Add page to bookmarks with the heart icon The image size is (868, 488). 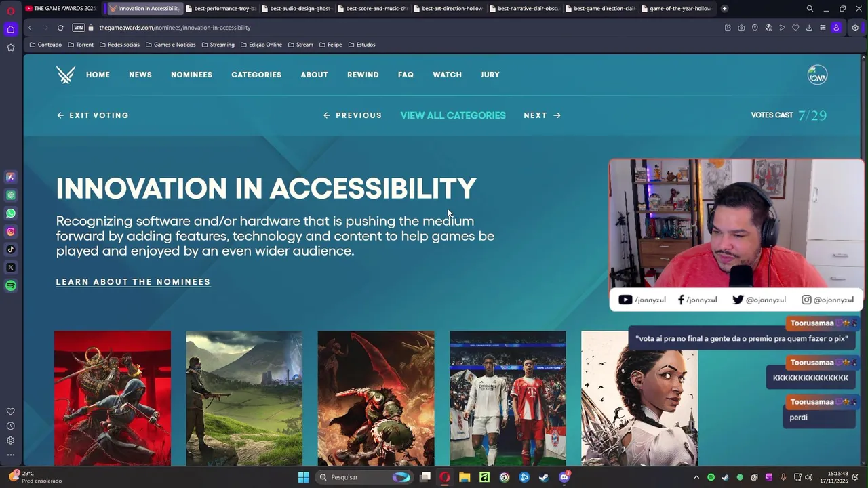(795, 28)
